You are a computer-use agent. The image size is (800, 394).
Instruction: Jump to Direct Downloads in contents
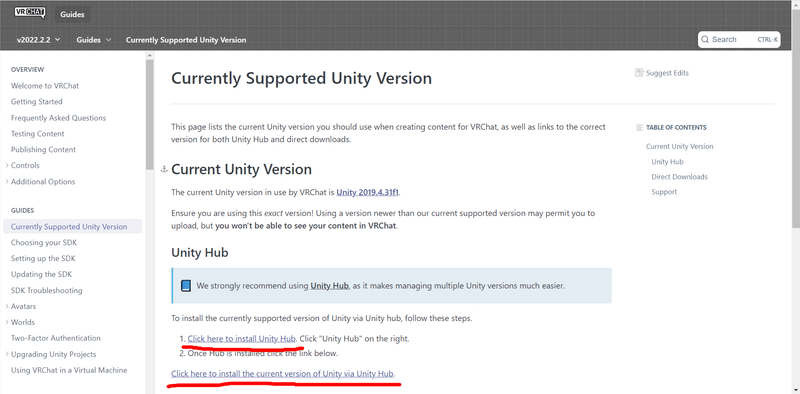(680, 177)
